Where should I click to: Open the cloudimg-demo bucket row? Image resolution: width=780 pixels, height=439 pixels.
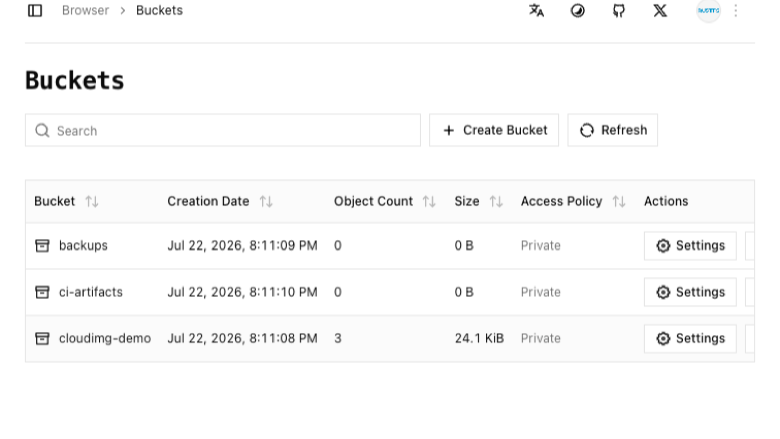[x=390, y=339]
